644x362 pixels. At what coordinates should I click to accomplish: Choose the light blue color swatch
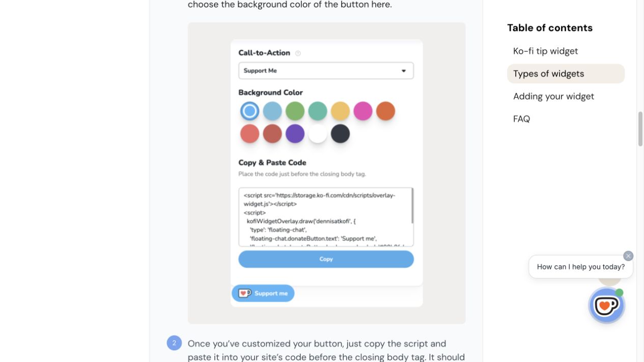click(x=272, y=111)
